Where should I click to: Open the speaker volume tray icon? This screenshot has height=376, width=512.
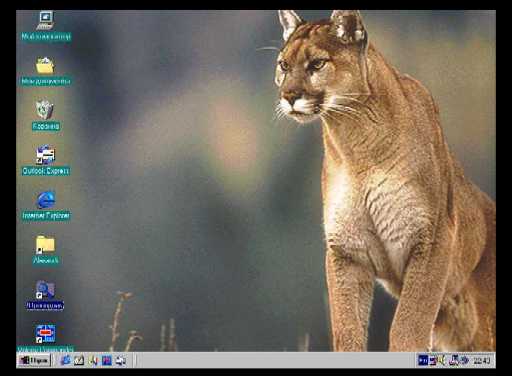coord(442,360)
